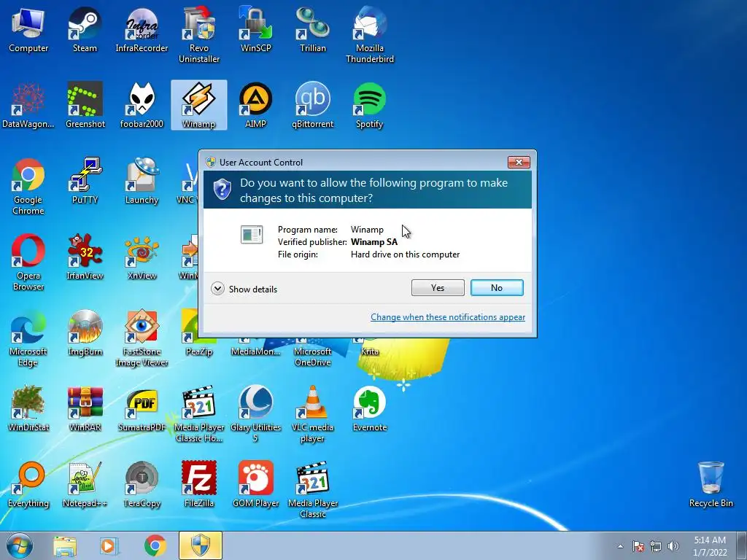Screen dimensions: 747x560
Task: Click the Hard drive on this computer text
Action: pos(405,254)
